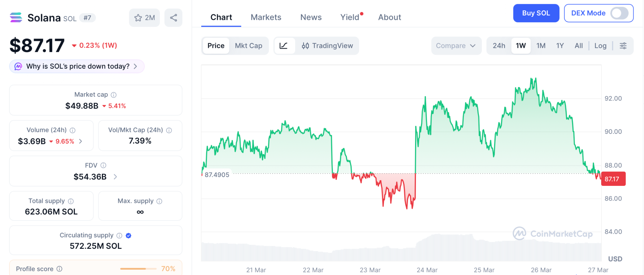Click the FDV info icon
The image size is (644, 275).
coord(103,165)
